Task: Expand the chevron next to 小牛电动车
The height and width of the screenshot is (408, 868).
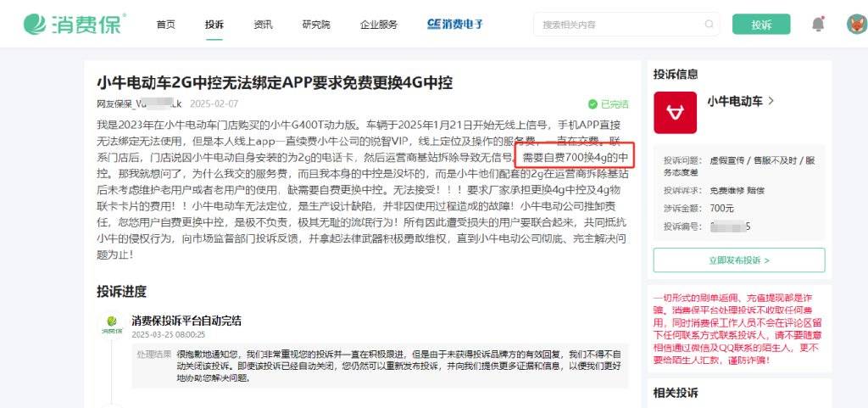Action: coord(771,101)
